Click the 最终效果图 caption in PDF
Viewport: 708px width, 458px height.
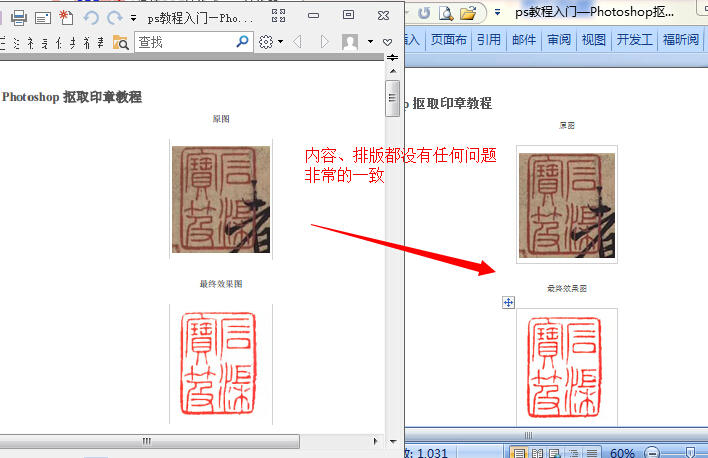click(x=221, y=284)
